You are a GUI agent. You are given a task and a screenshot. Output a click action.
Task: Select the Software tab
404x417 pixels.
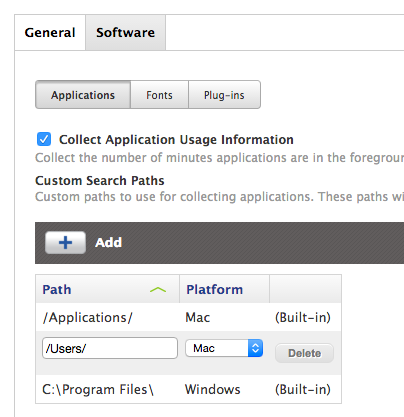[126, 33]
